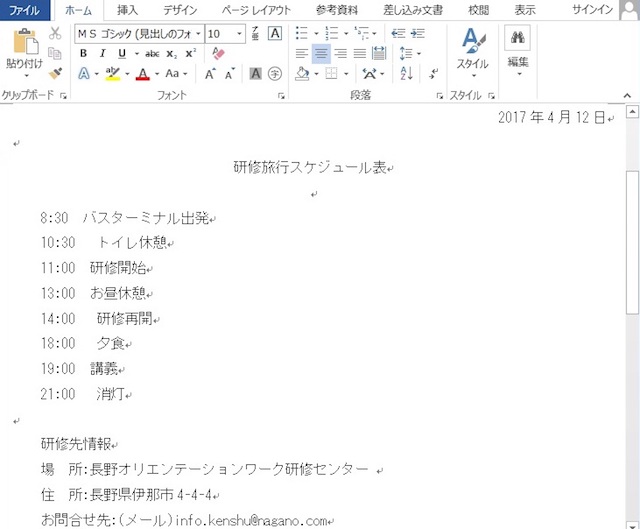The width and height of the screenshot is (640, 529).
Task: Toggle center alignment
Action: coord(321,53)
